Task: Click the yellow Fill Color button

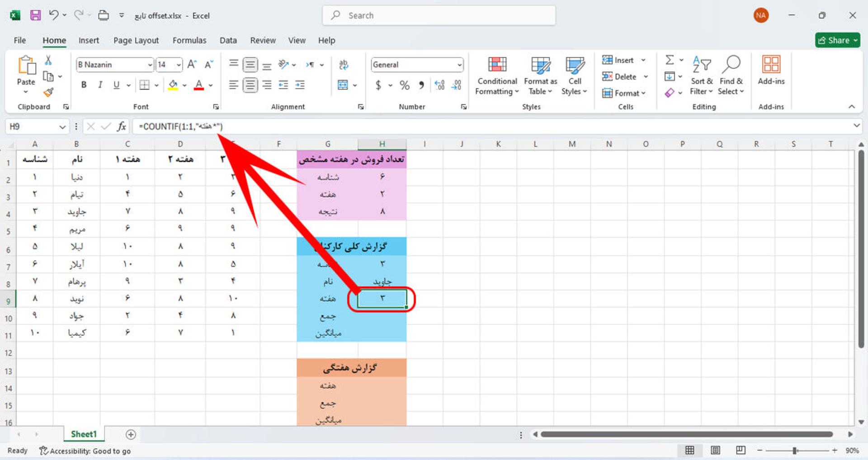Action: click(173, 85)
